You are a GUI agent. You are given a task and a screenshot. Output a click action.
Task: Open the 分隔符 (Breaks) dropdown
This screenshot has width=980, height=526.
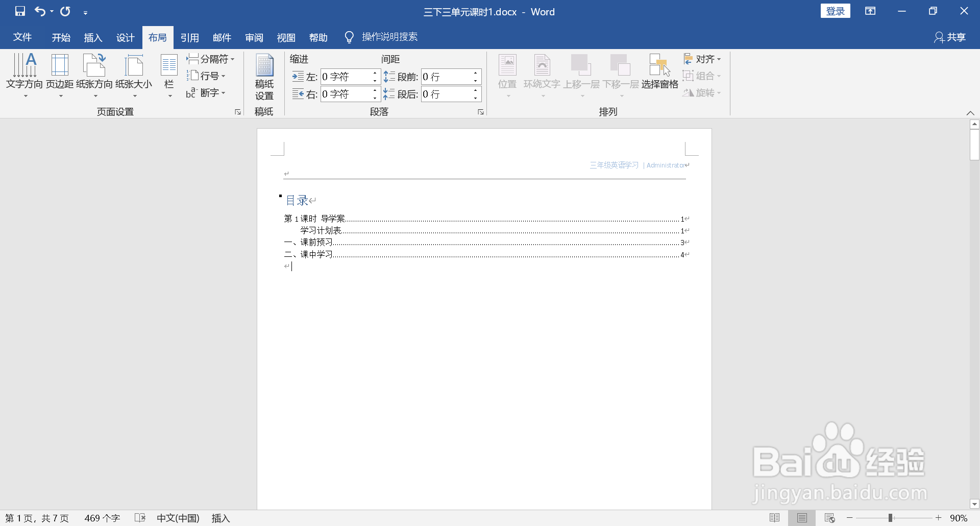click(211, 59)
